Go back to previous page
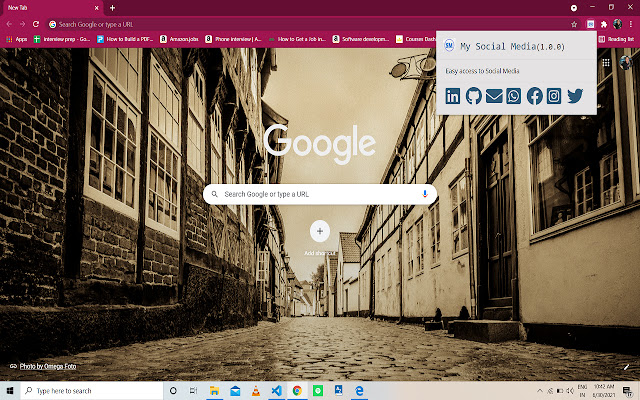Viewport: 640px width, 400px height. [x=9, y=24]
